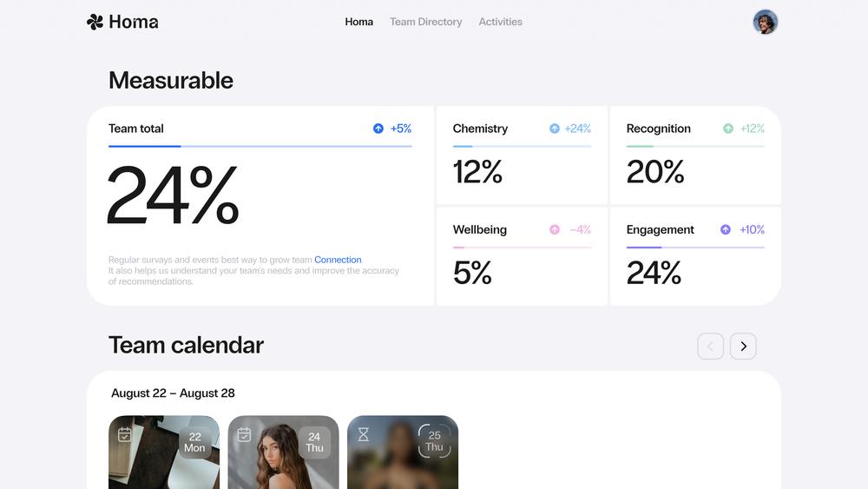Click the Engagement purple trend arrow icon
Screen dimensions: 868x489
click(725, 229)
